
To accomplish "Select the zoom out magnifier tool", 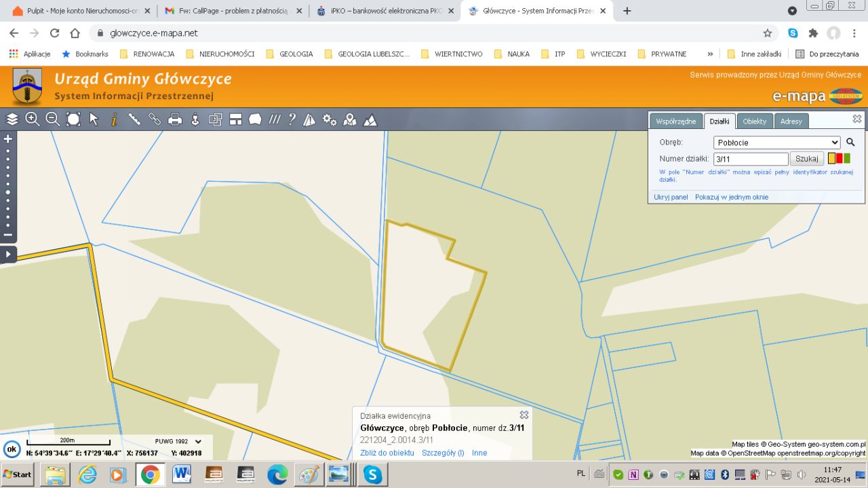I will [x=52, y=119].
